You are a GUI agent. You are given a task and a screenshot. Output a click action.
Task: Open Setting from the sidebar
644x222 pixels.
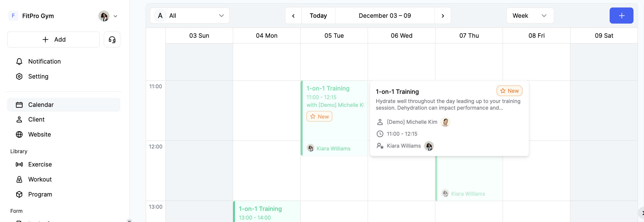(38, 76)
